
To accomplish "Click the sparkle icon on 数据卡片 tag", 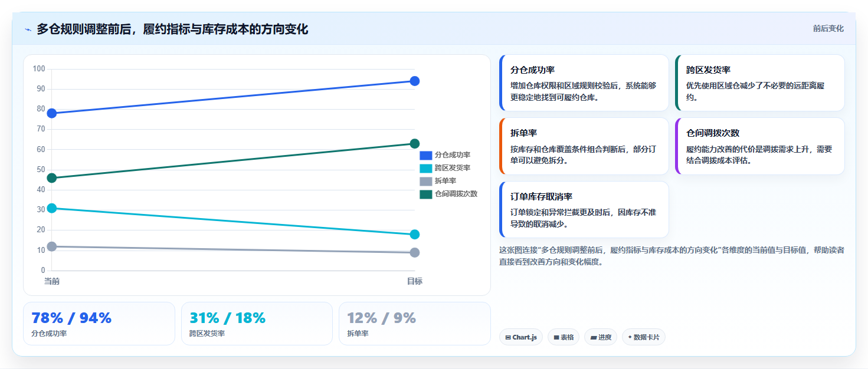I will 630,337.
